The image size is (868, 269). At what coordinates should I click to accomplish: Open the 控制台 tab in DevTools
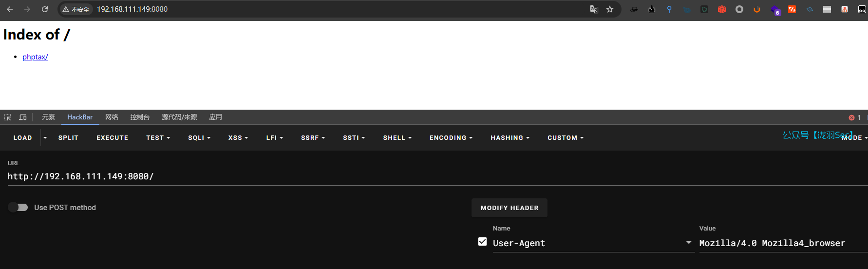[x=140, y=117]
